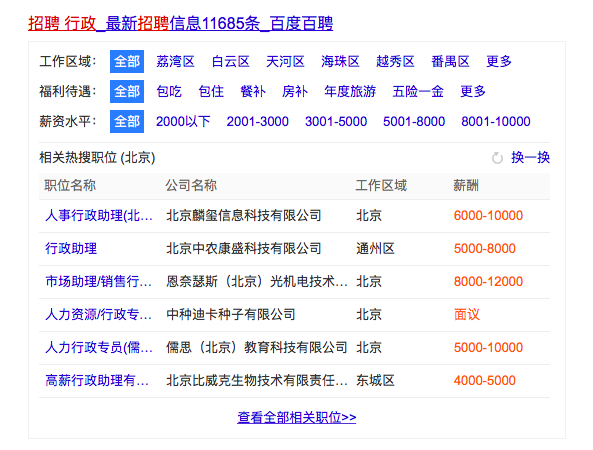Click the 4000-5000 salary value

(x=484, y=380)
